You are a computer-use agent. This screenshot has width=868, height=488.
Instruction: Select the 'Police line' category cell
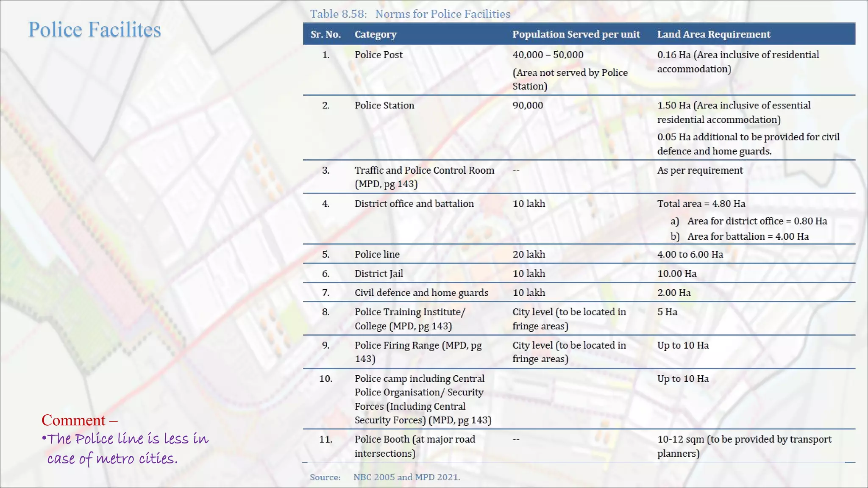pyautogui.click(x=377, y=255)
